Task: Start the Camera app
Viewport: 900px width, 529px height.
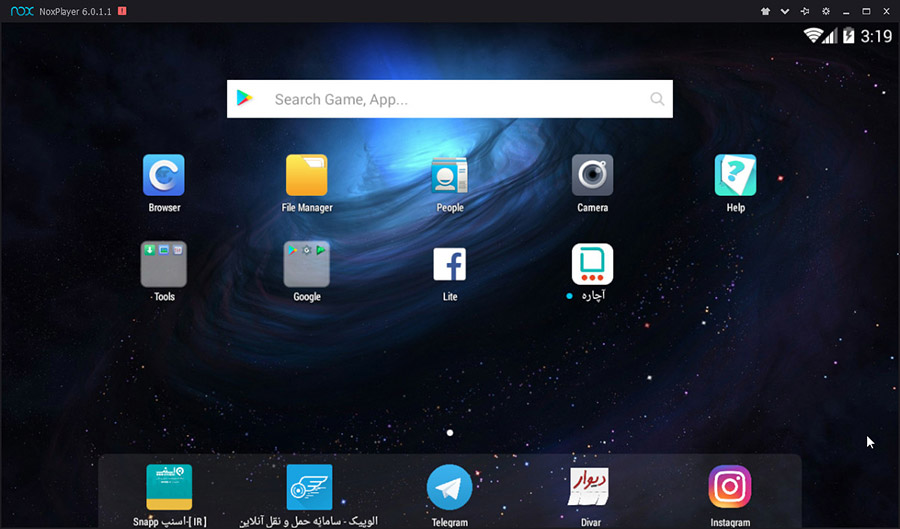Action: pyautogui.click(x=592, y=176)
